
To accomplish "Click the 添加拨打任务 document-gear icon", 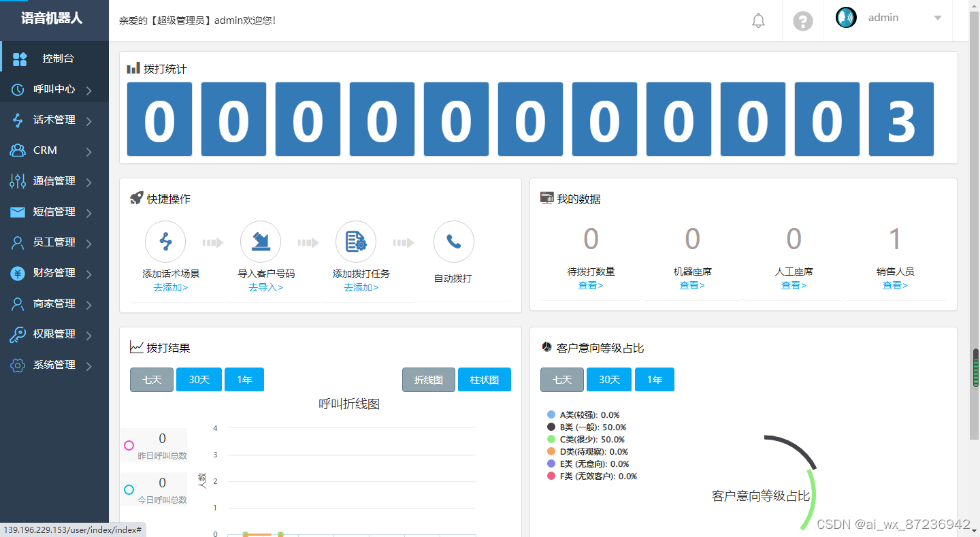I will coord(356,242).
